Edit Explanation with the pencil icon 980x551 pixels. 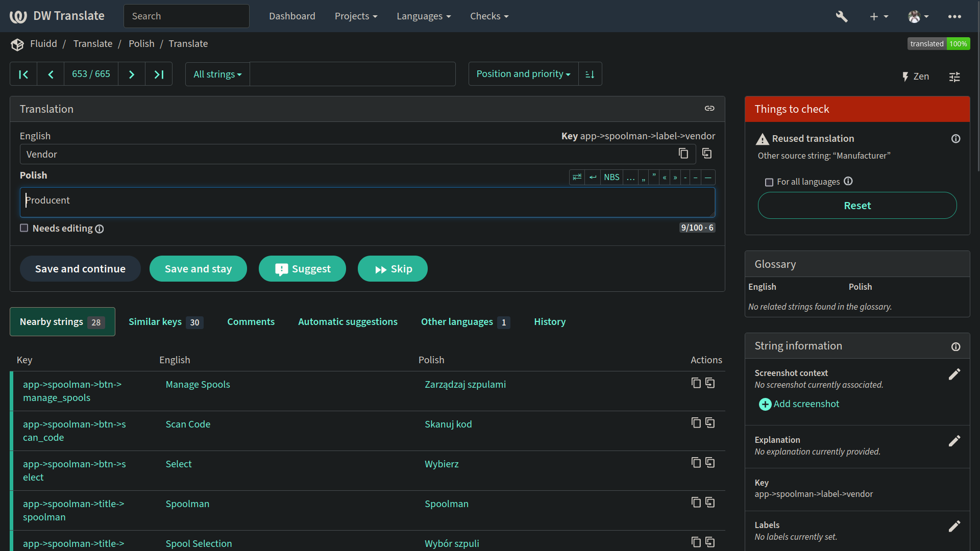pos(954,441)
